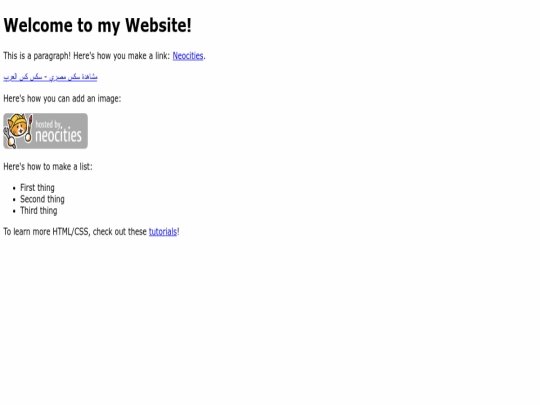Click the First thing list item
The image size is (540, 405).
pos(37,188)
